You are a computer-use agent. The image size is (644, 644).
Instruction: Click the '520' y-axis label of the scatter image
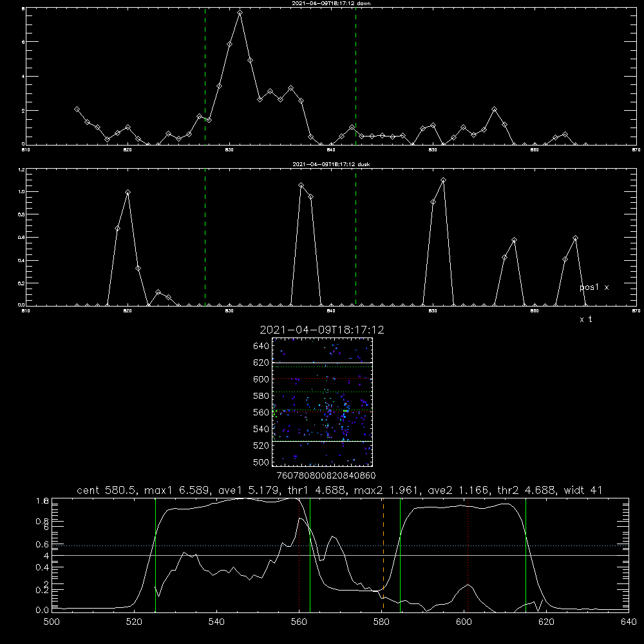pyautogui.click(x=261, y=446)
